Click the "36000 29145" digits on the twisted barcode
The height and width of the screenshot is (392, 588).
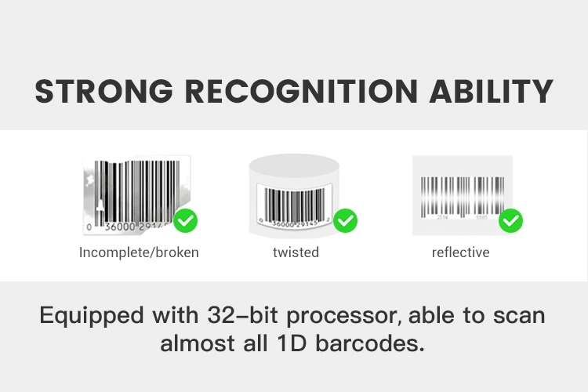pos(294,224)
